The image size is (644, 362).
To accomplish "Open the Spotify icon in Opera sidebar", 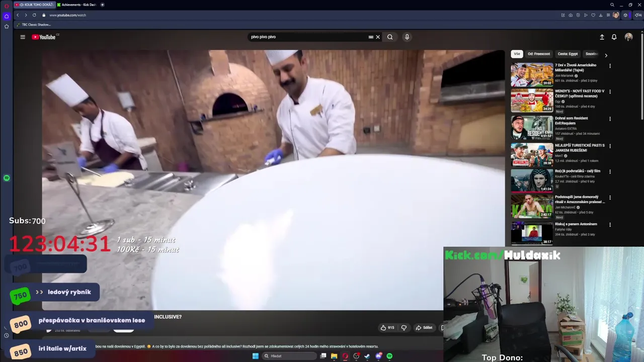I will (x=7, y=178).
